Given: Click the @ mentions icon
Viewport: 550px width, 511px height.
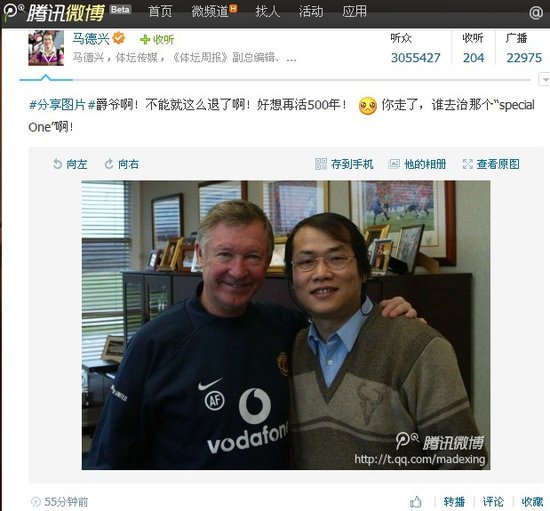Looking at the screenshot, I should [x=536, y=13].
